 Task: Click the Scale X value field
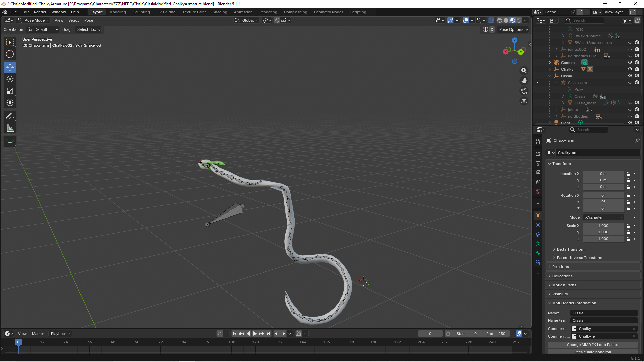(x=603, y=226)
